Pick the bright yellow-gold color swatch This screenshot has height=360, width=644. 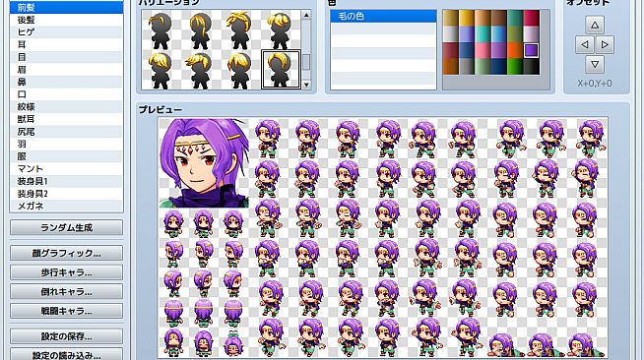(467, 18)
